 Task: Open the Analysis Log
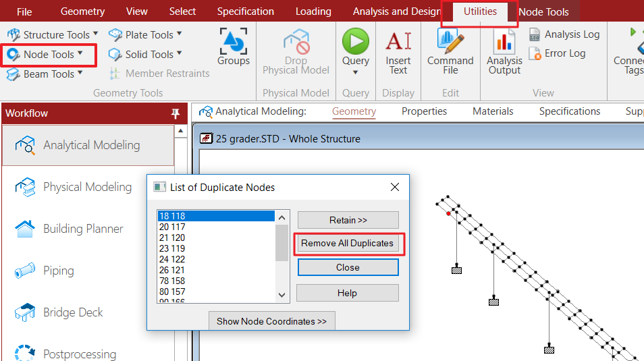[x=564, y=34]
